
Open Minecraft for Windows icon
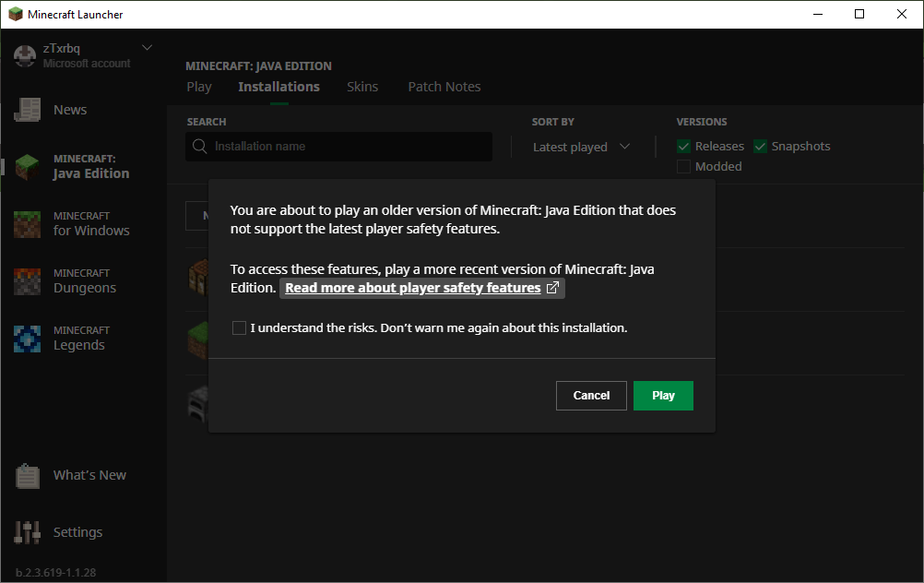point(27,224)
